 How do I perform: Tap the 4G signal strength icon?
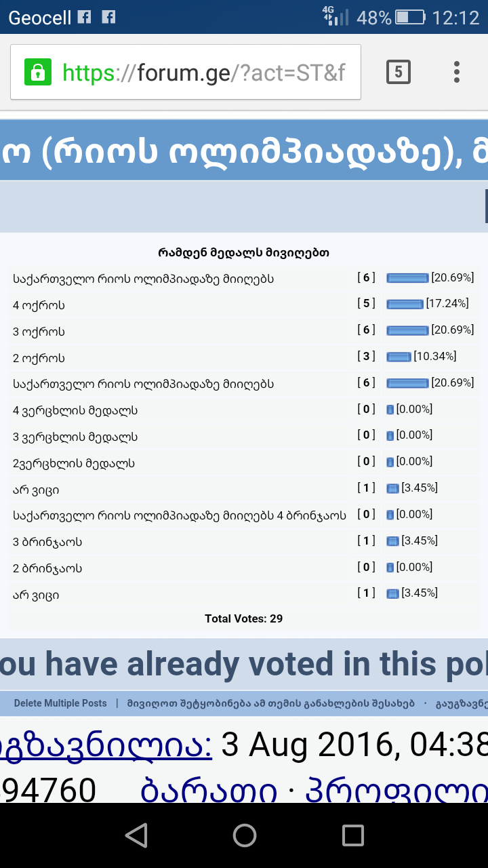point(335,16)
